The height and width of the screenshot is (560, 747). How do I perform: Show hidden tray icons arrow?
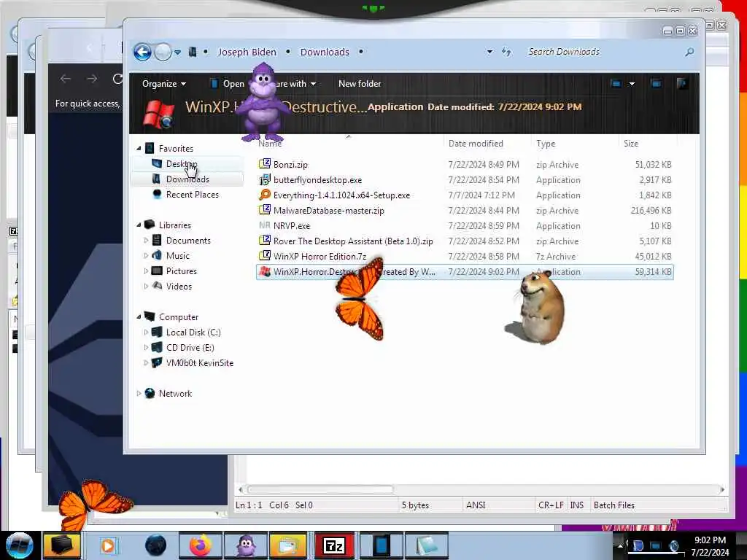621,545
